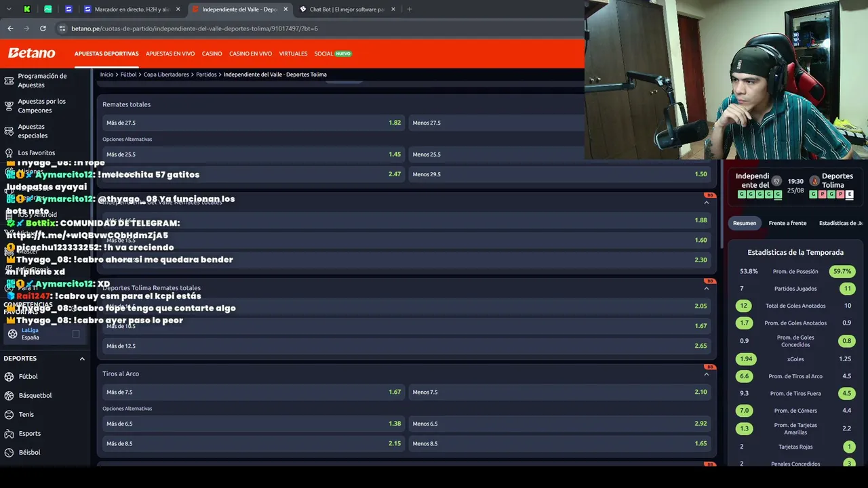Click the Independiente del Valle team crest
Viewport: 868px width, 488px height.
point(776,181)
